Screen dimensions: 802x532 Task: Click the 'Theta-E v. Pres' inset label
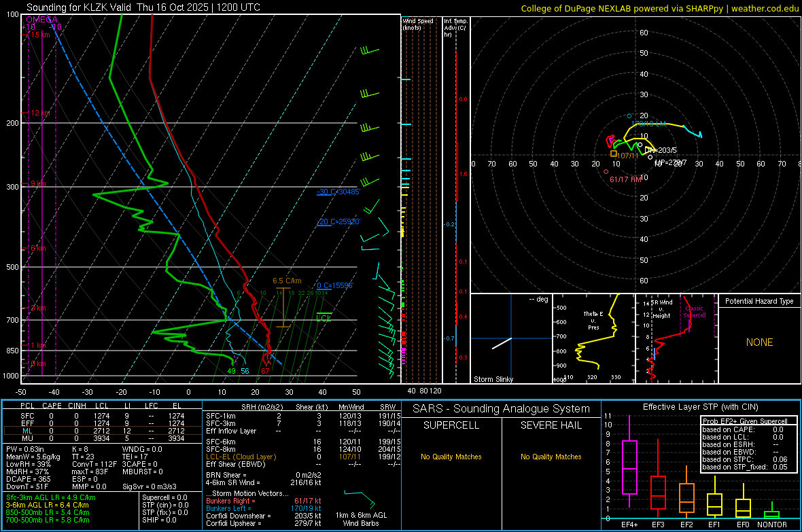[593, 320]
